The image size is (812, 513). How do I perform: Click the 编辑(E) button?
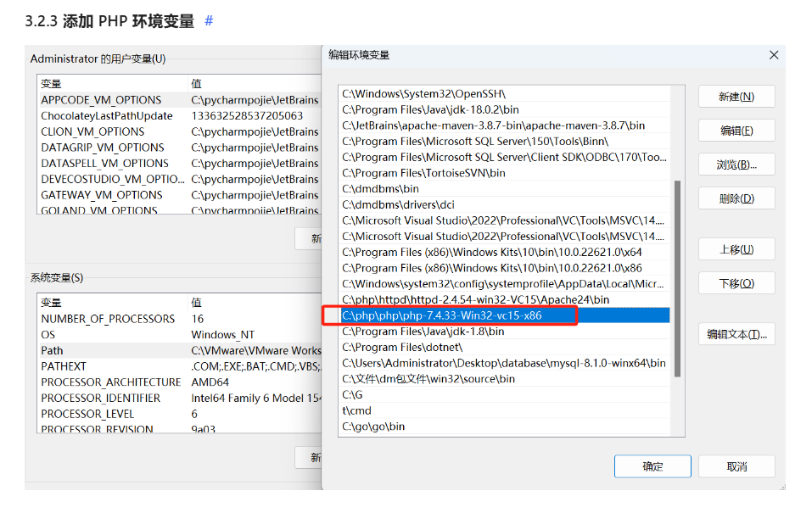(x=736, y=131)
